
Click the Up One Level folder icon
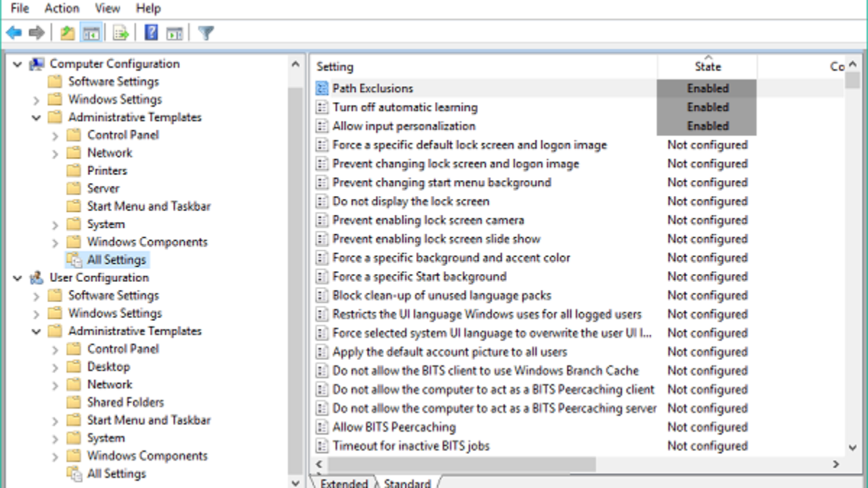67,33
